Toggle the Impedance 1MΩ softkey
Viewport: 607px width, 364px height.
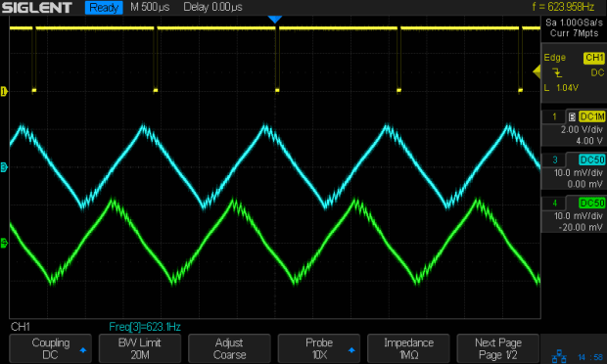pyautogui.click(x=408, y=348)
